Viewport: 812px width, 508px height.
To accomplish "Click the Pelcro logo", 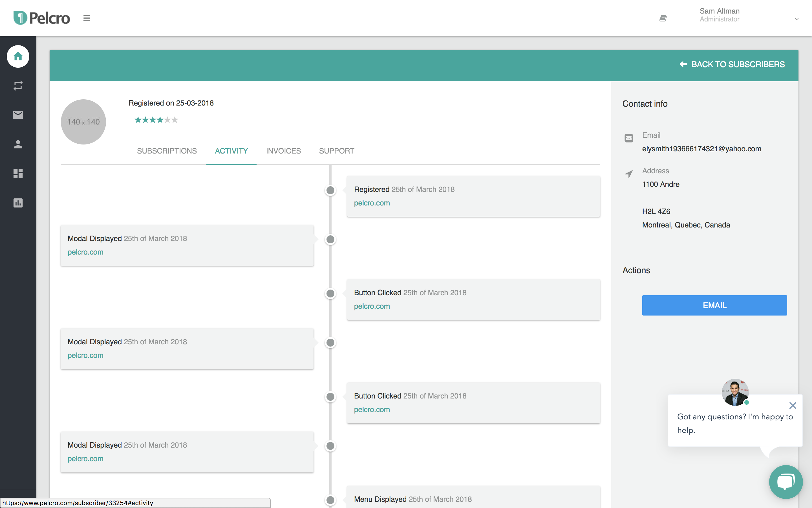I will tap(42, 18).
